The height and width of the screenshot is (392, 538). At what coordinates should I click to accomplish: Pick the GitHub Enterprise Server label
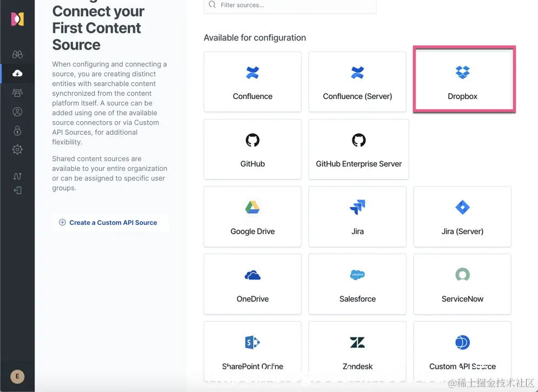359,164
